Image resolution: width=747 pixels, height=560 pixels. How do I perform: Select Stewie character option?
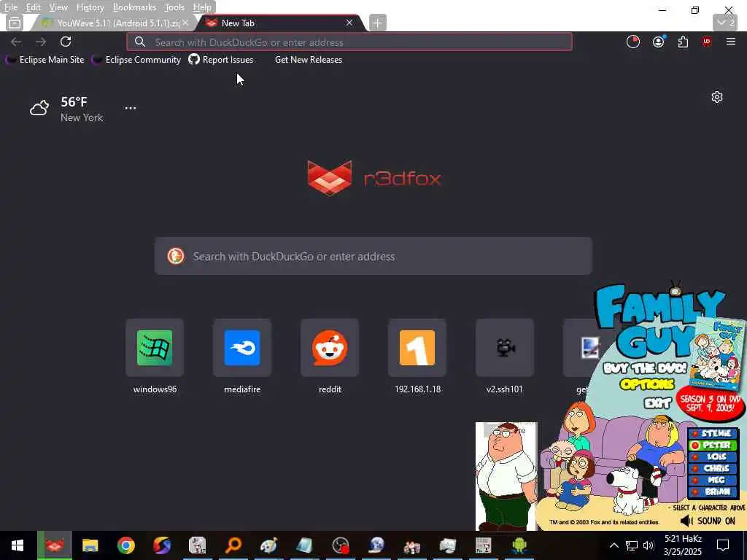pos(713,433)
